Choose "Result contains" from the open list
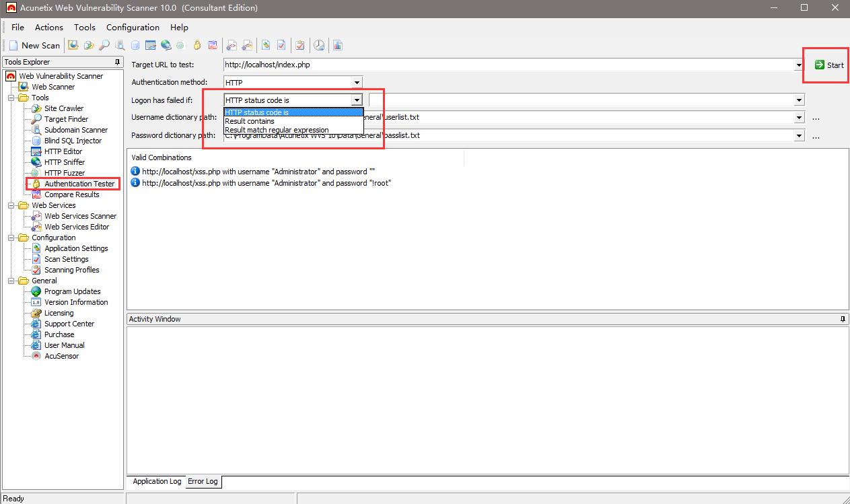Screen dimensions: 850x504 point(250,121)
